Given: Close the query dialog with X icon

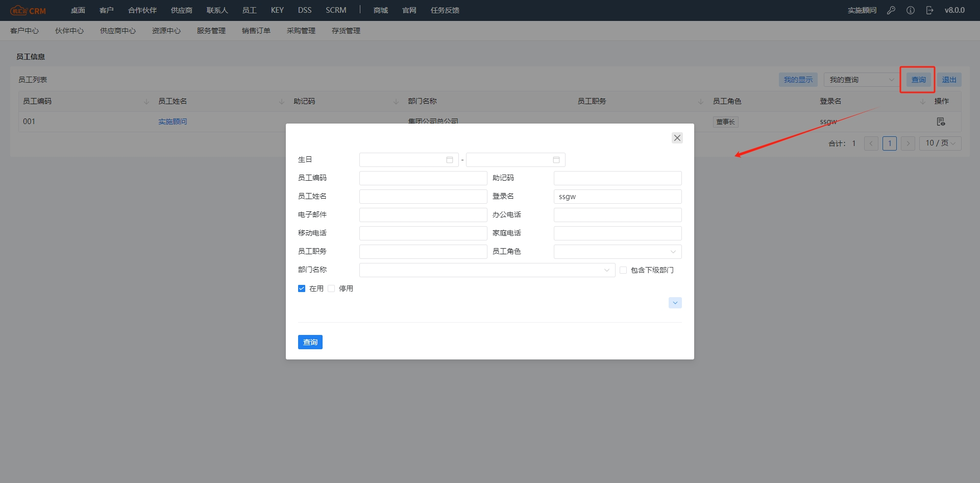Looking at the screenshot, I should 677,138.
